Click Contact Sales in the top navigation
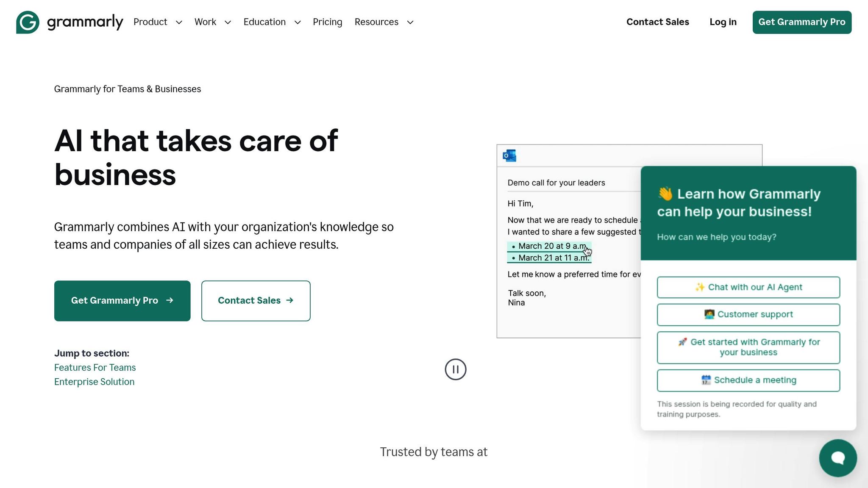Screen dimensions: 868x488 pyautogui.click(x=657, y=22)
